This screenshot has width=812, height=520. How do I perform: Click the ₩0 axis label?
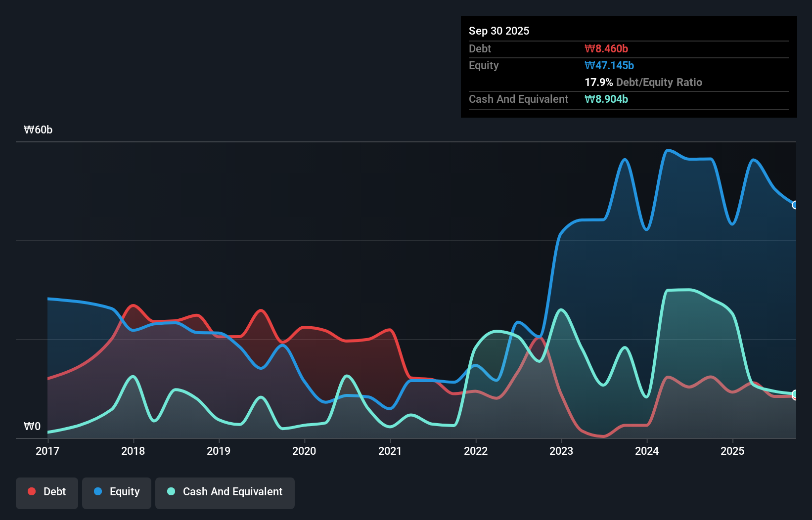(32, 426)
